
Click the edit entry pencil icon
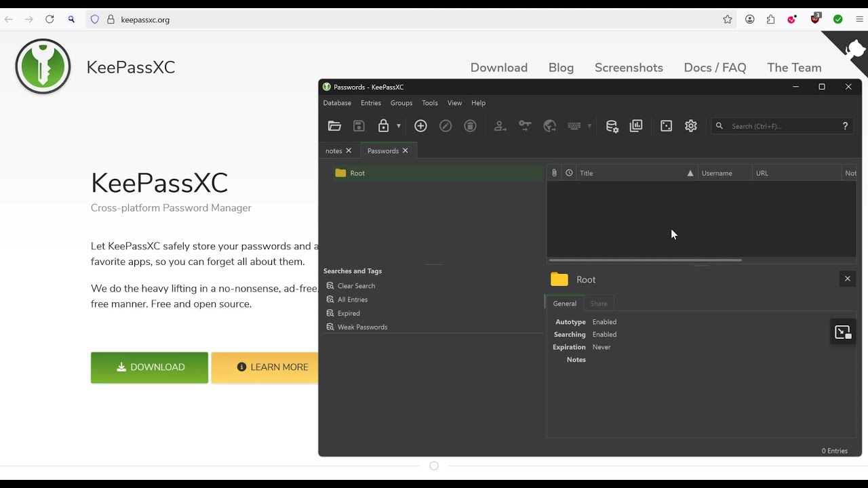[x=446, y=126]
